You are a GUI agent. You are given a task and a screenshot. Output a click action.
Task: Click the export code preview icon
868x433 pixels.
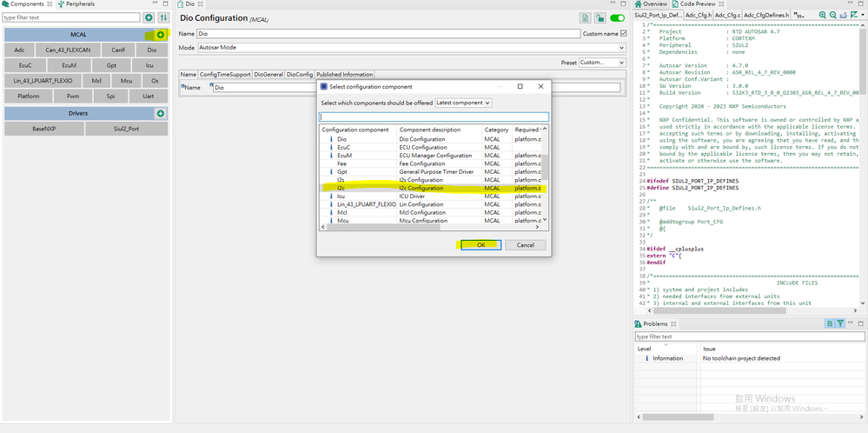843,15
